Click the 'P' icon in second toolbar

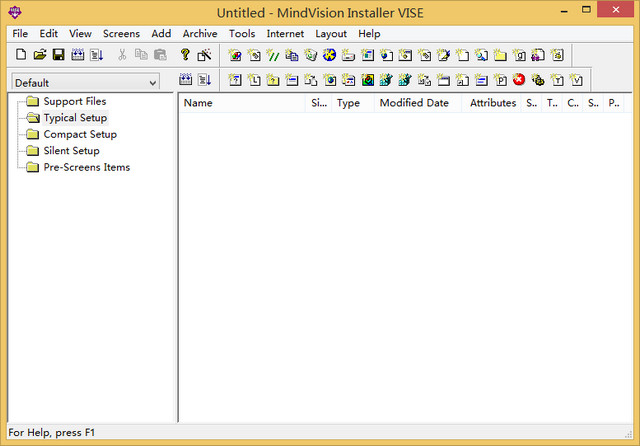(500, 80)
